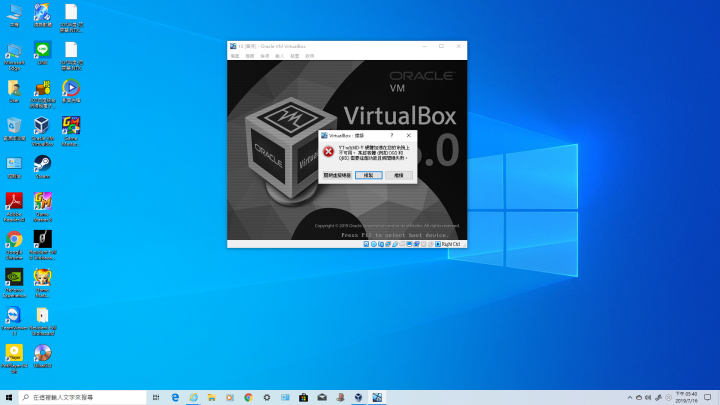Click the volume icon in the system tray
Screen dimensions: 720x405
click(648, 398)
